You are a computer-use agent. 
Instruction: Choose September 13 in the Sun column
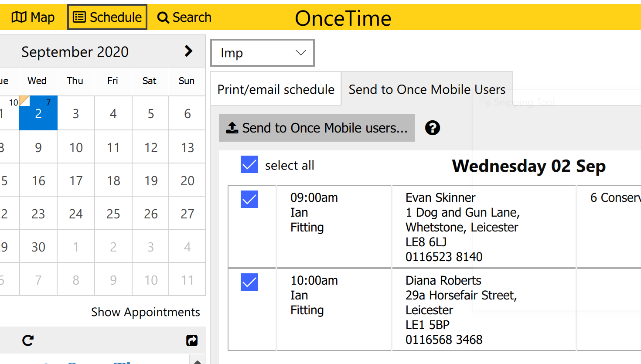(188, 147)
